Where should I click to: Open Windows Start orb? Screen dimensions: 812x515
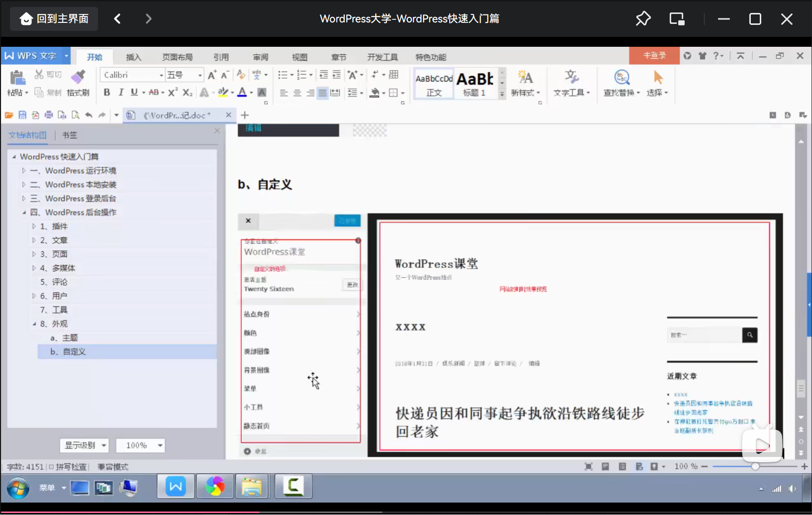pyautogui.click(x=18, y=488)
